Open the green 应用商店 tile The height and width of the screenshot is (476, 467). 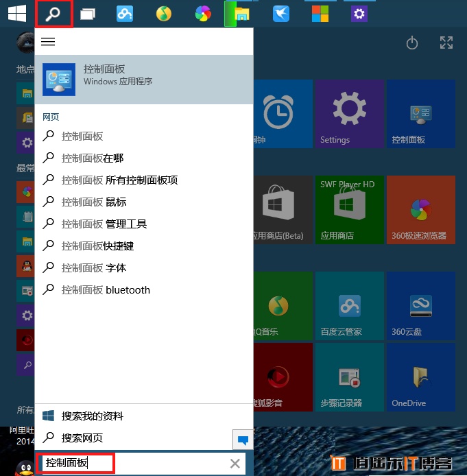click(x=350, y=210)
